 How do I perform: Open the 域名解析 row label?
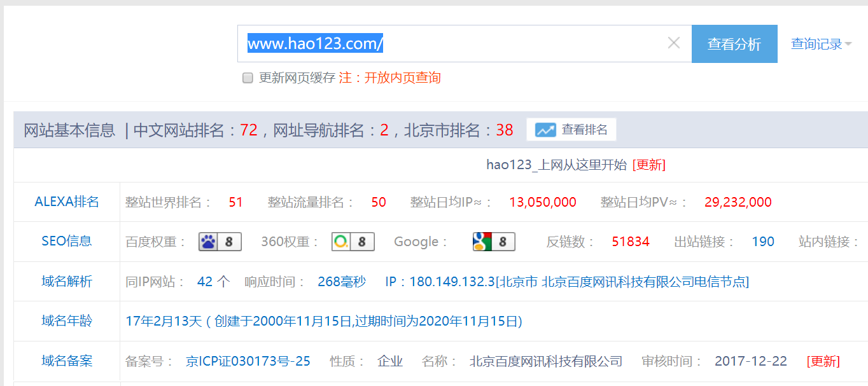pos(67,281)
